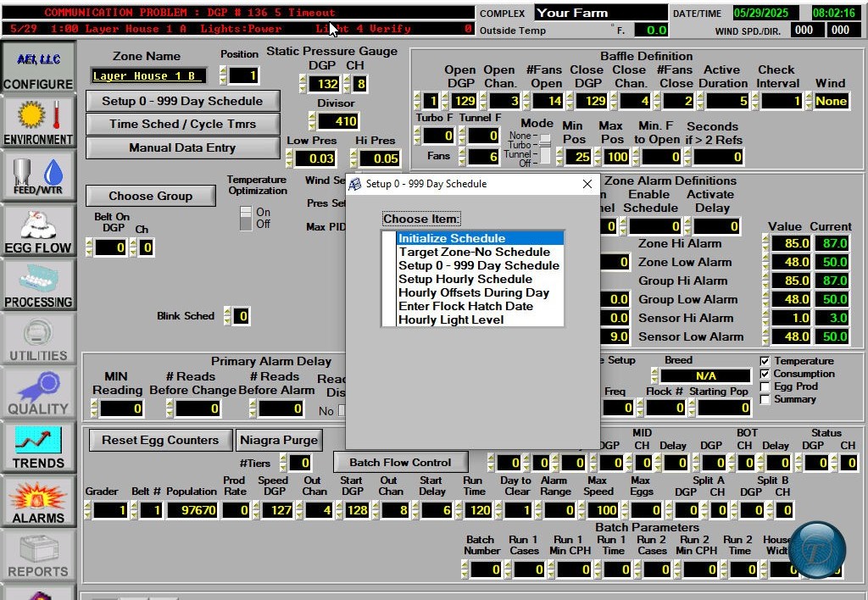This screenshot has width=868, height=600.
Task: Open the Reports printer icon
Action: click(37, 554)
